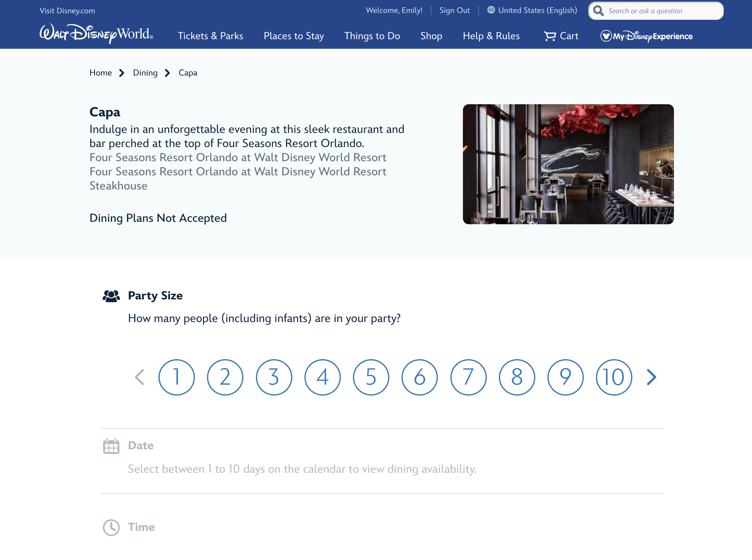Open the shopping cart icon

pos(550,36)
